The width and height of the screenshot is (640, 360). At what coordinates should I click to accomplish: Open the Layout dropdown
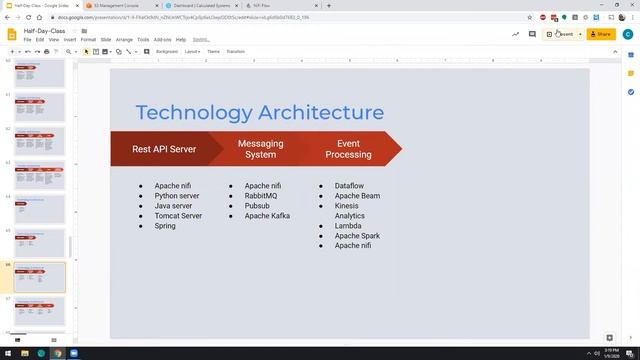pyautogui.click(x=192, y=52)
